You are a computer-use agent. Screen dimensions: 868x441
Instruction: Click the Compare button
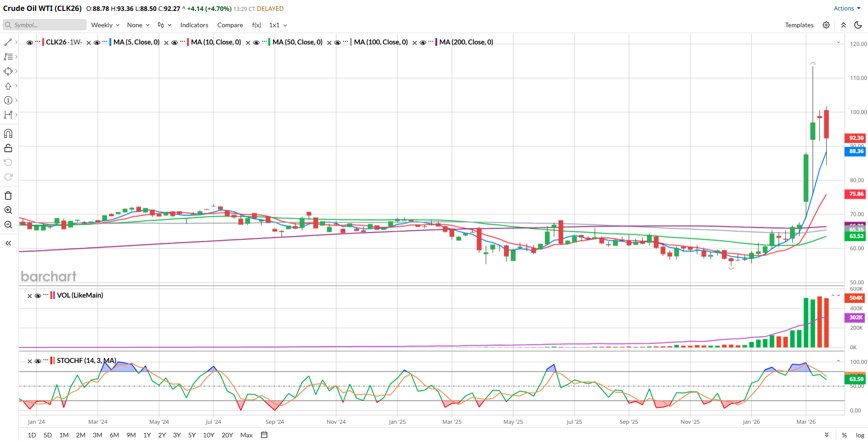(230, 25)
